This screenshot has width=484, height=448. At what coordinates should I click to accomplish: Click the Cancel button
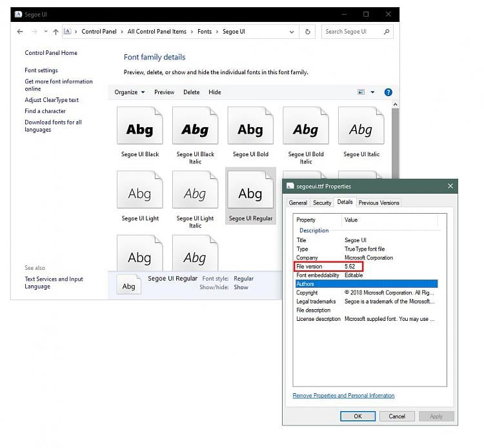[397, 416]
